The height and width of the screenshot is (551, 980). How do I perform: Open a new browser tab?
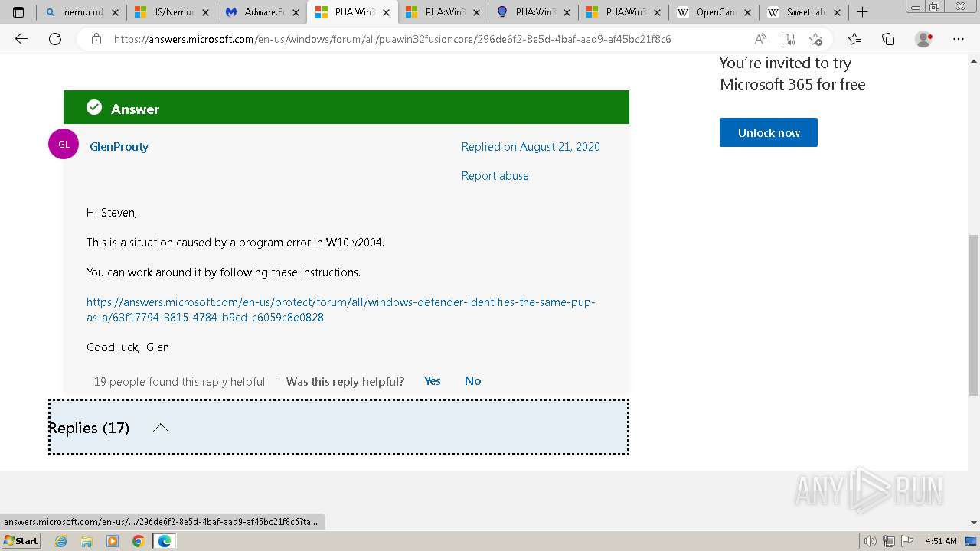[862, 12]
